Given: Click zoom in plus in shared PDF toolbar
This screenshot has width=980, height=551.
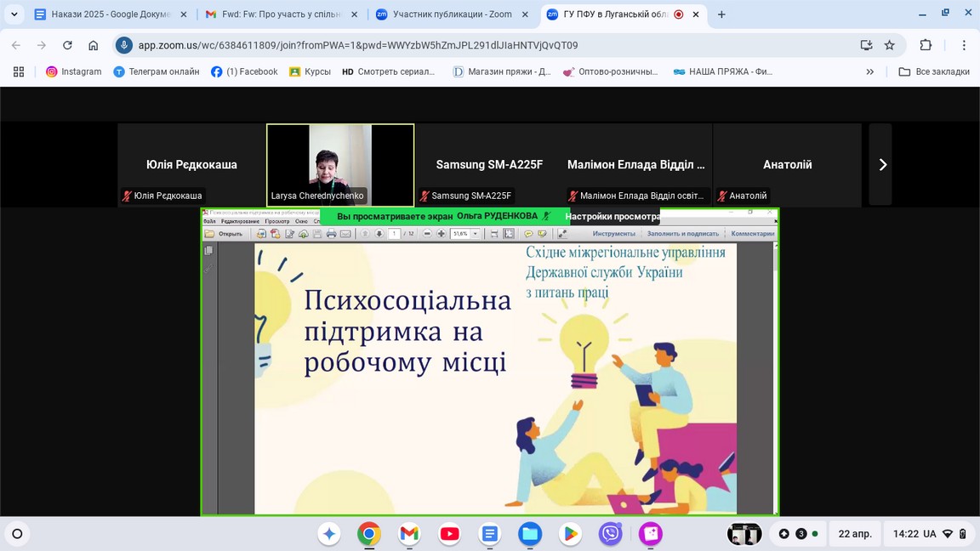Looking at the screenshot, I should (x=442, y=234).
